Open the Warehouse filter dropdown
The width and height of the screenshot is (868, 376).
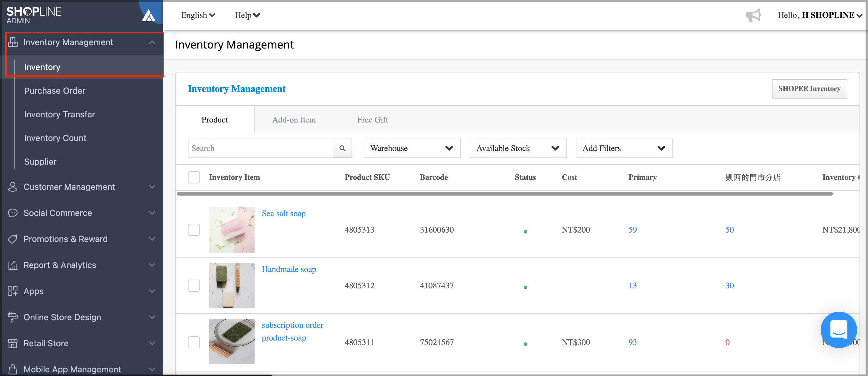coord(412,148)
